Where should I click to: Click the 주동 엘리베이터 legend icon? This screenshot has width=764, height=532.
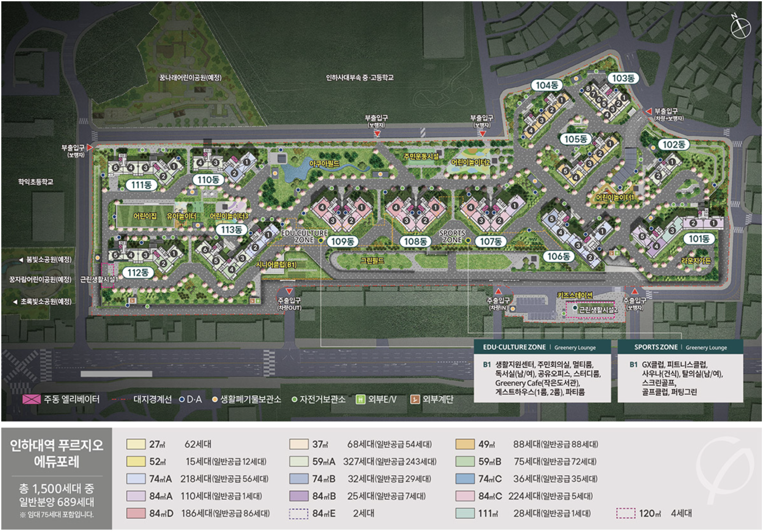click(31, 399)
